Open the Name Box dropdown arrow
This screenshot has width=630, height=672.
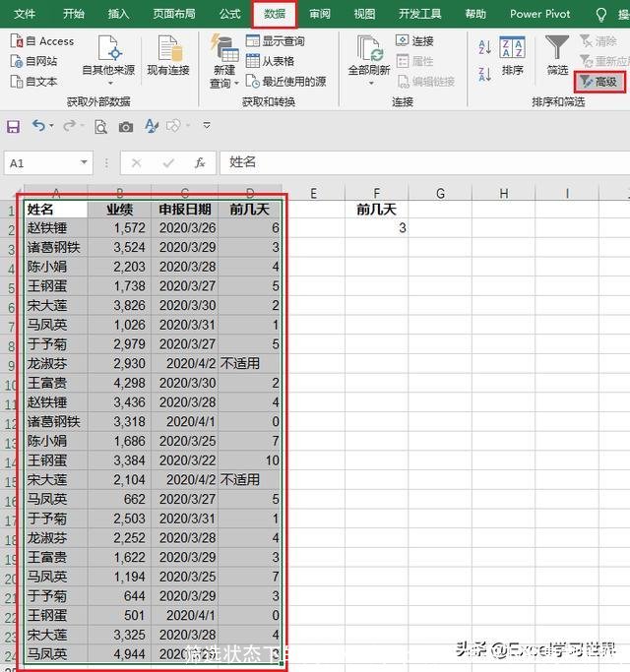[84, 162]
